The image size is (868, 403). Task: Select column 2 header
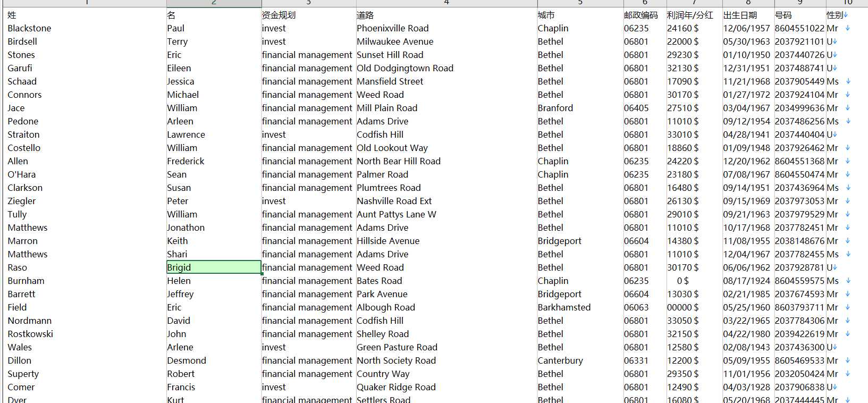tap(214, 3)
